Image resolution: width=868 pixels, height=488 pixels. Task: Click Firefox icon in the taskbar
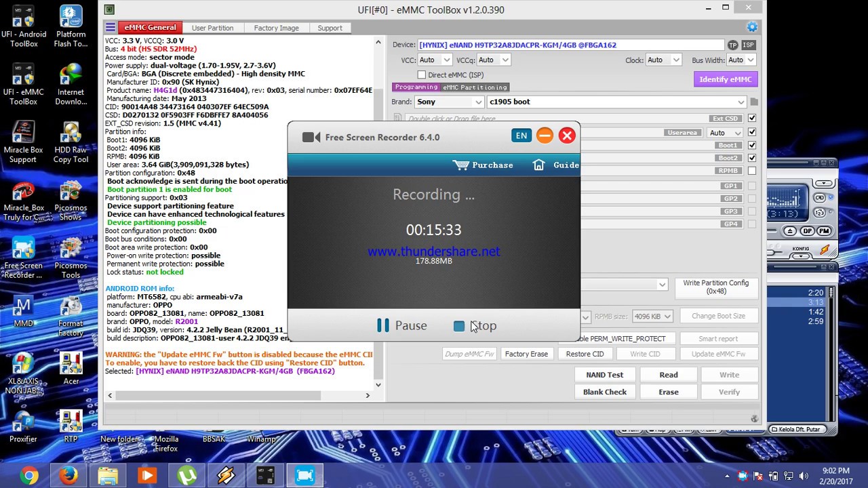point(68,476)
